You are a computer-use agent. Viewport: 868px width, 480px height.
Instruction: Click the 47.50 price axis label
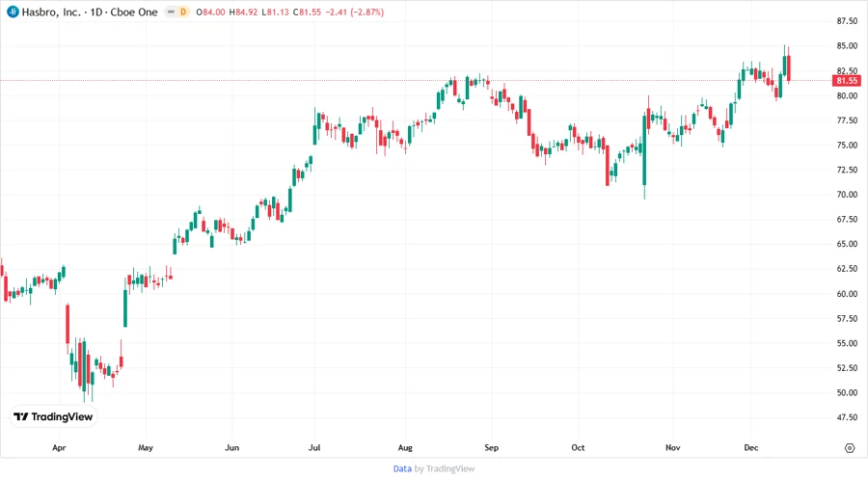pos(847,417)
